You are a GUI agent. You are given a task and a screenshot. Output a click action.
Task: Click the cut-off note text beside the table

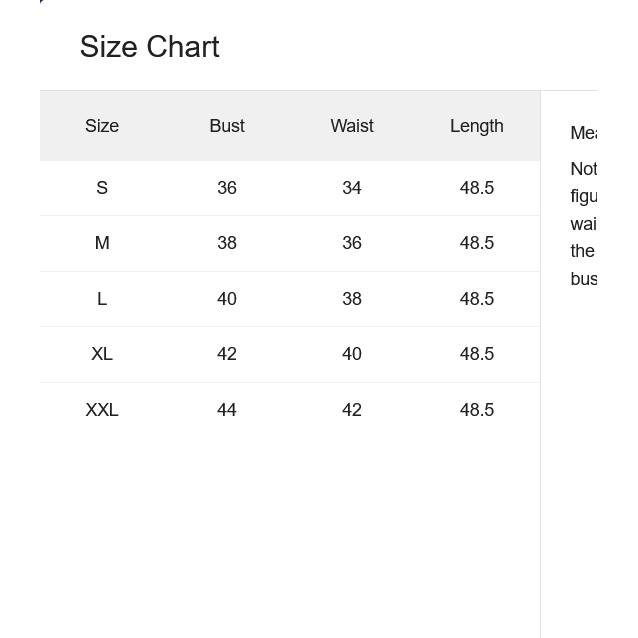(x=584, y=224)
